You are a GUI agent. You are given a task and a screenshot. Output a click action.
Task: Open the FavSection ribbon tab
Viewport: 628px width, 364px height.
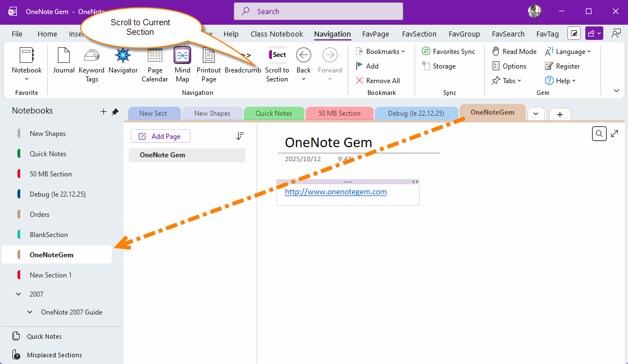[x=420, y=34]
